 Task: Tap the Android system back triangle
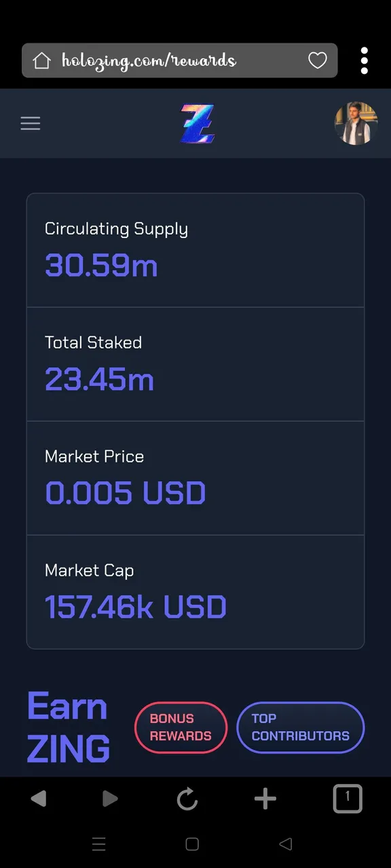(286, 844)
